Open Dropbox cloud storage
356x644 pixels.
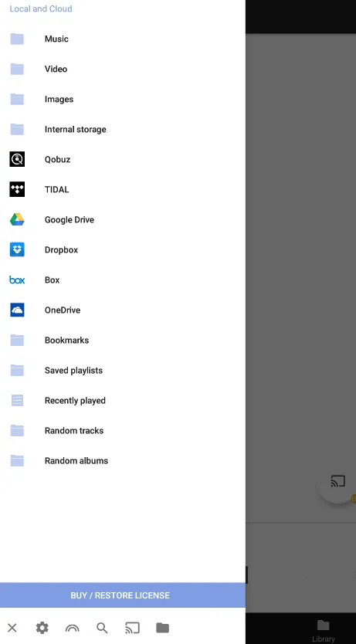click(x=123, y=249)
